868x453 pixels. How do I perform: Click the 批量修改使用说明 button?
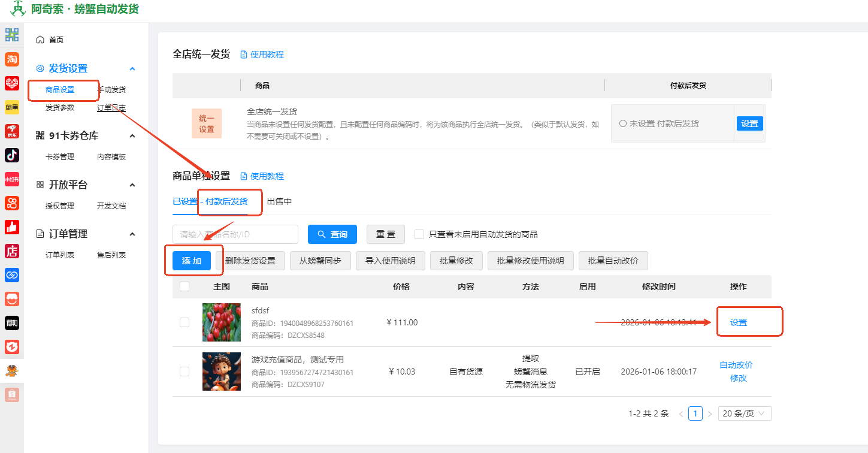point(531,261)
